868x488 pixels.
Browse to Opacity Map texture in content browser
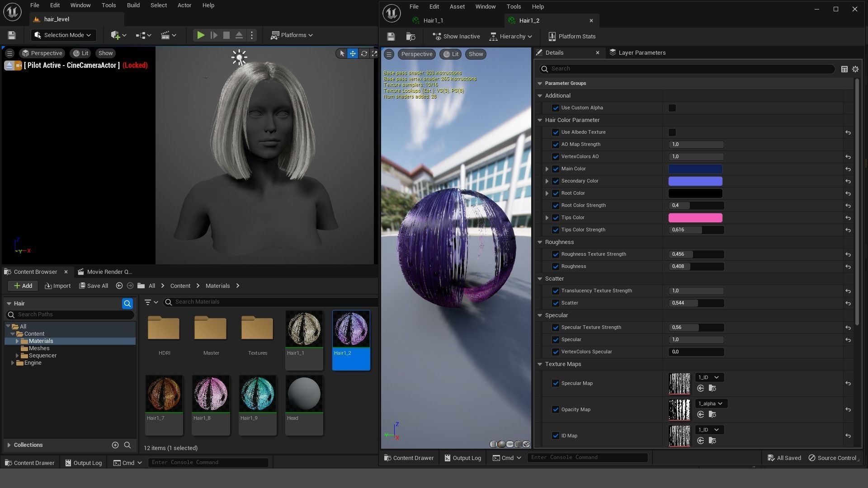click(712, 414)
